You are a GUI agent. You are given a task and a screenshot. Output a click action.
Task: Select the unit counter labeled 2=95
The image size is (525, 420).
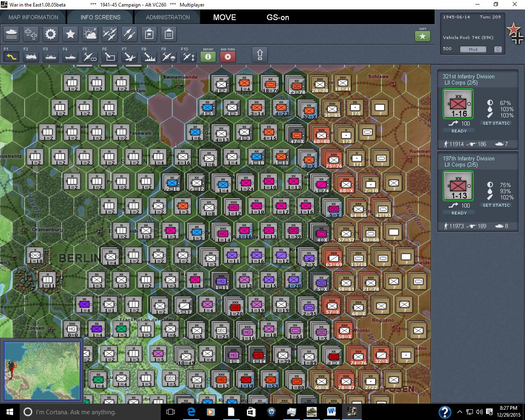tap(308, 307)
